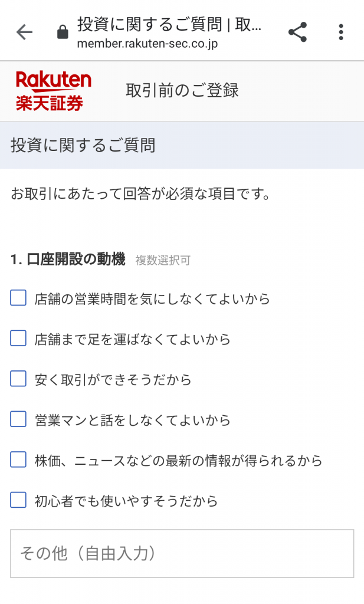Click the 複数選択可 hint text

point(163,261)
